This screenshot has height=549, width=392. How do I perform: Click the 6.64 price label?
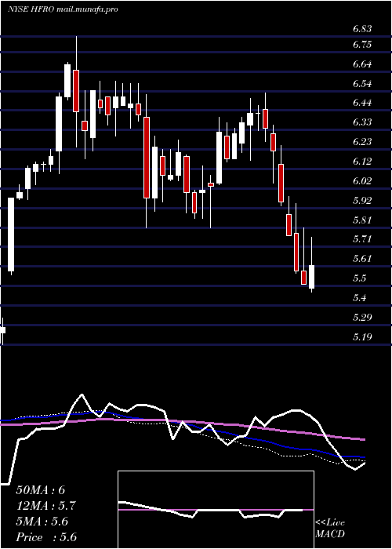click(362, 64)
